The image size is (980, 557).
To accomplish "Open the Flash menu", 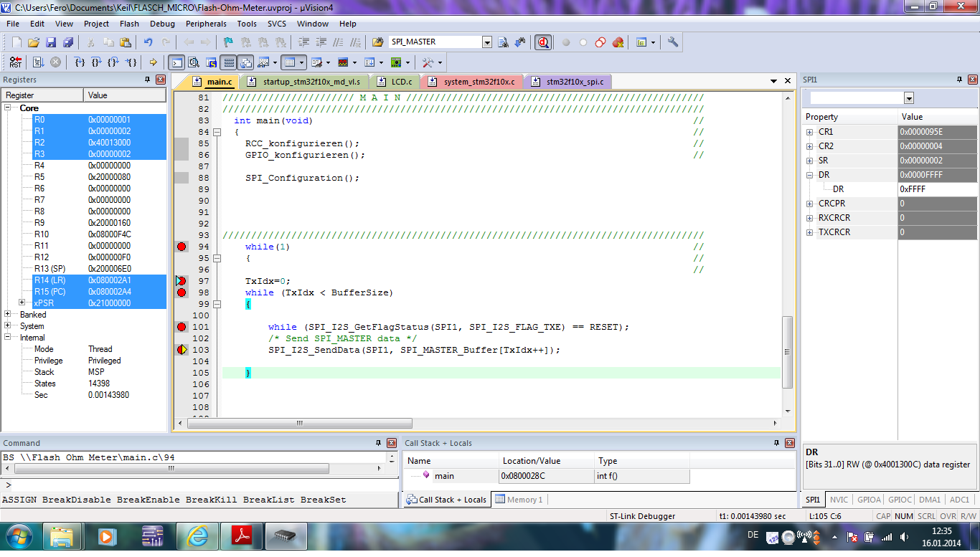I will [129, 24].
